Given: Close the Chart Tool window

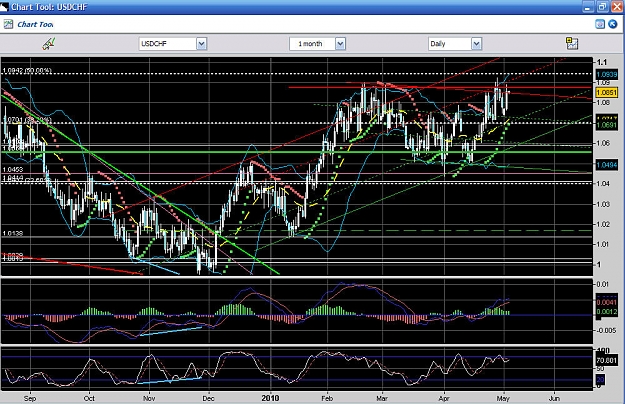Looking at the screenshot, I should point(617,6).
